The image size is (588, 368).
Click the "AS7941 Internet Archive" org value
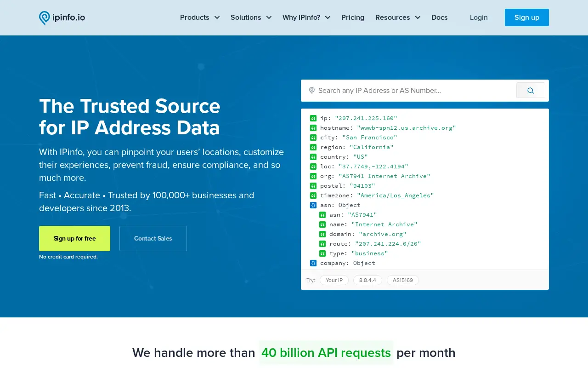coord(384,176)
